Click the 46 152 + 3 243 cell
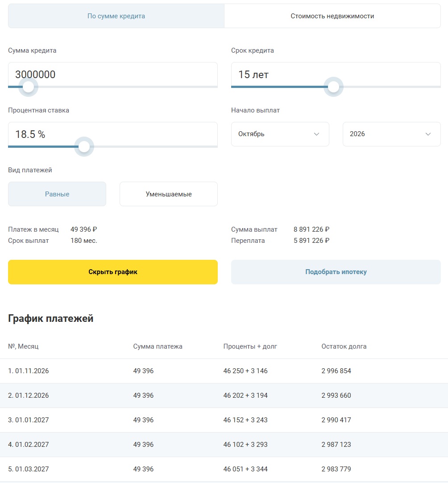 point(245,420)
